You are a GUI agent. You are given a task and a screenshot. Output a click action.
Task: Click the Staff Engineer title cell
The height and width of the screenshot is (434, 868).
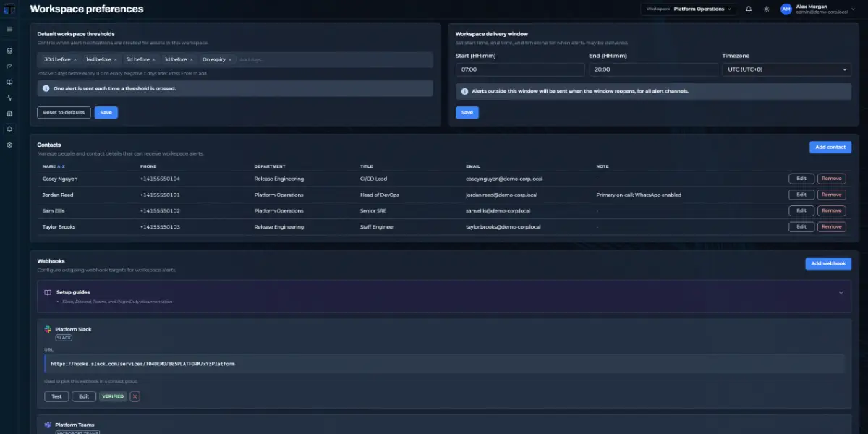[x=379, y=226]
